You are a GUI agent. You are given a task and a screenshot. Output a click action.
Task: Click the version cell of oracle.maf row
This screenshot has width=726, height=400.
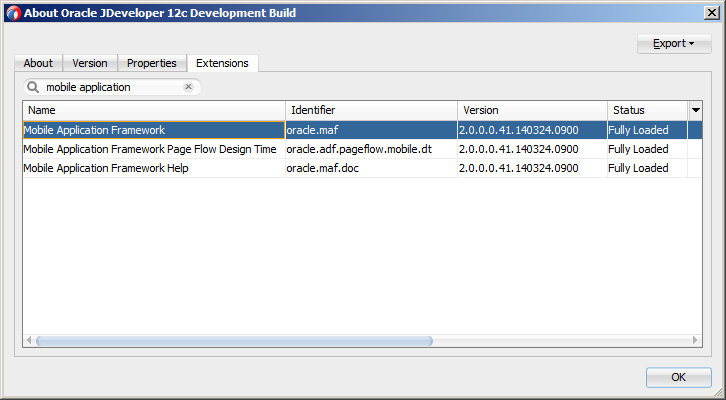pos(532,130)
